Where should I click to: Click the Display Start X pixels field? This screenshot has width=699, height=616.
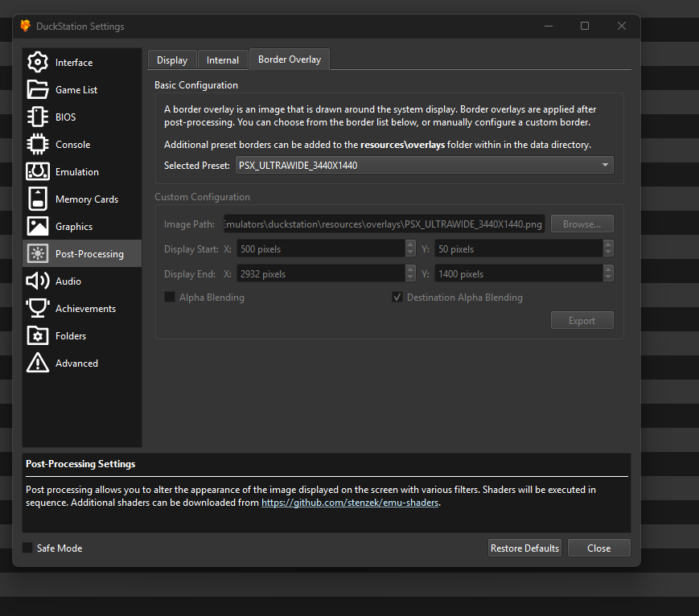point(321,248)
